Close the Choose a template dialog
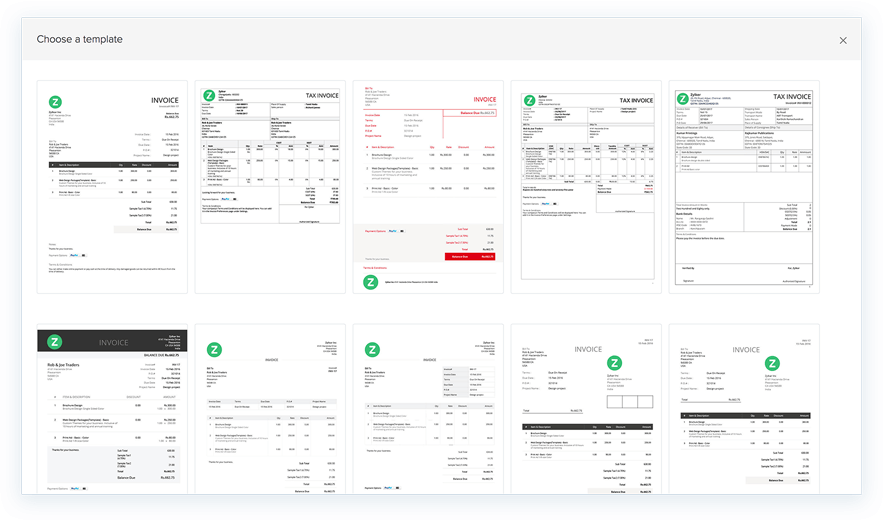Image resolution: width=883 pixels, height=520 pixels. coord(842,41)
